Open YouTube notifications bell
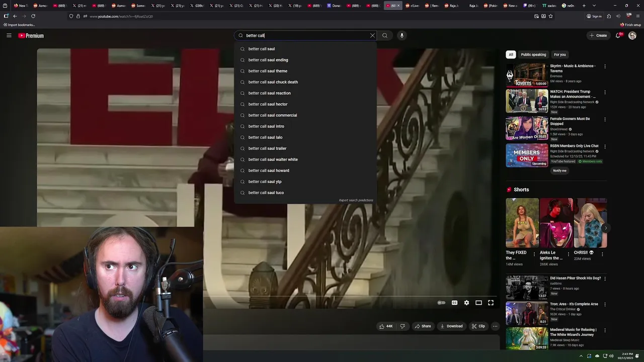 618,36
